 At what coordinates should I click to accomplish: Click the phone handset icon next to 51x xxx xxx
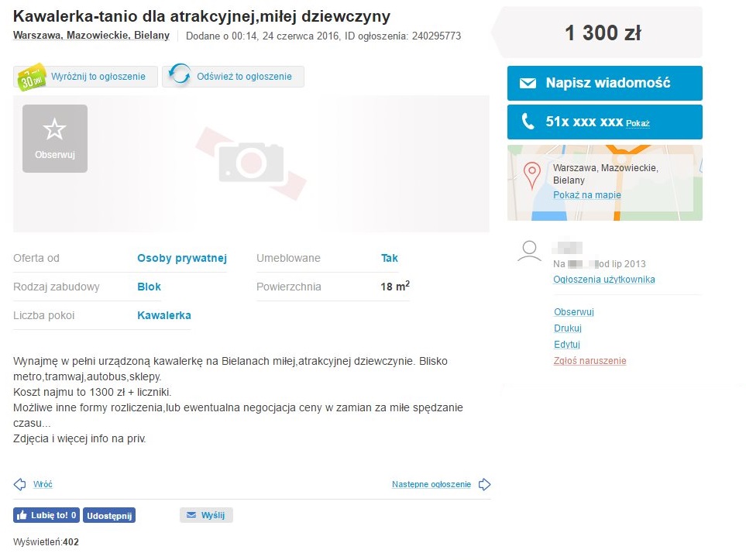pyautogui.click(x=528, y=122)
